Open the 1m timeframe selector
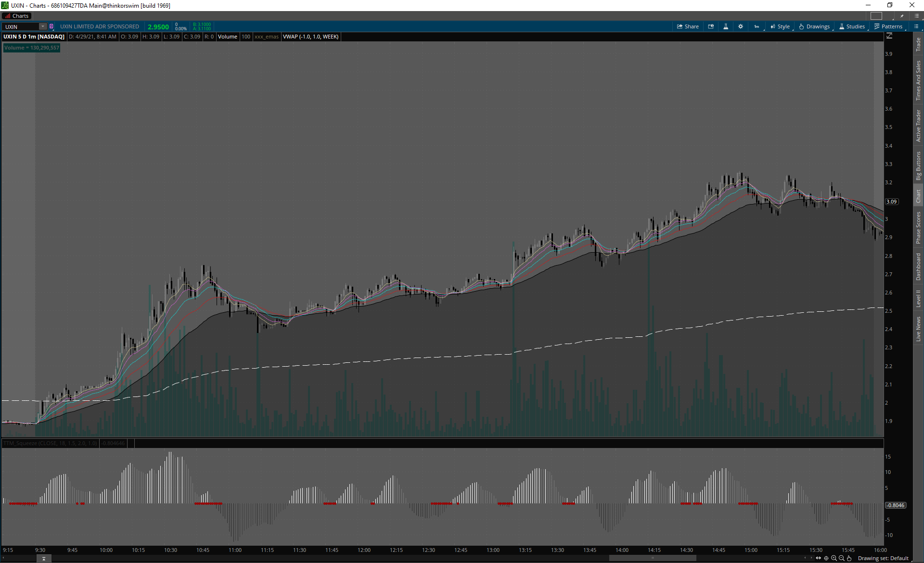This screenshot has height=563, width=924. [757, 26]
